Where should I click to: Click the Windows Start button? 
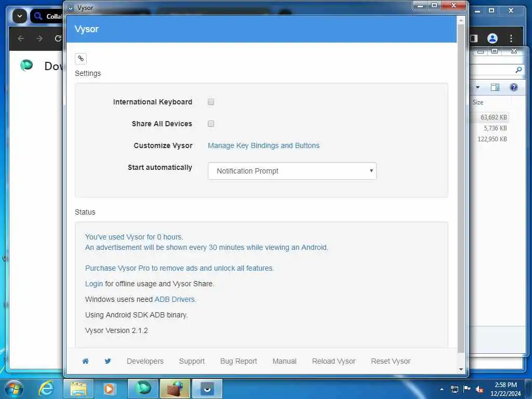pyautogui.click(x=14, y=389)
